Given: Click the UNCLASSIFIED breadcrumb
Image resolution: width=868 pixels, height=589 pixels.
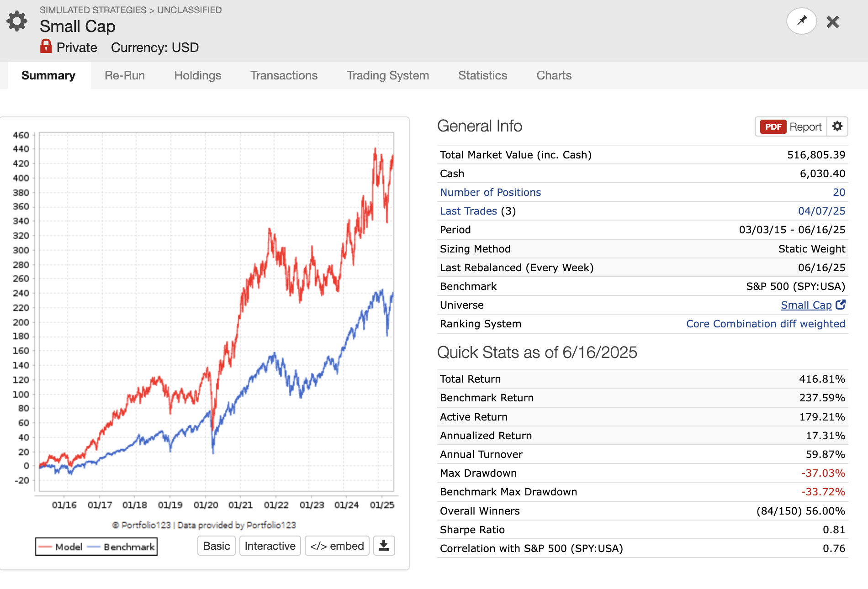Looking at the screenshot, I should pyautogui.click(x=190, y=10).
